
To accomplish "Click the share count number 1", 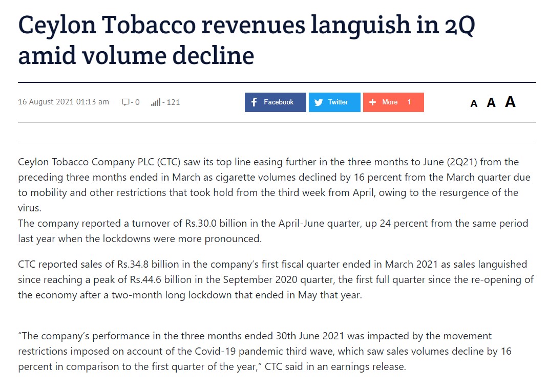I will tap(409, 102).
